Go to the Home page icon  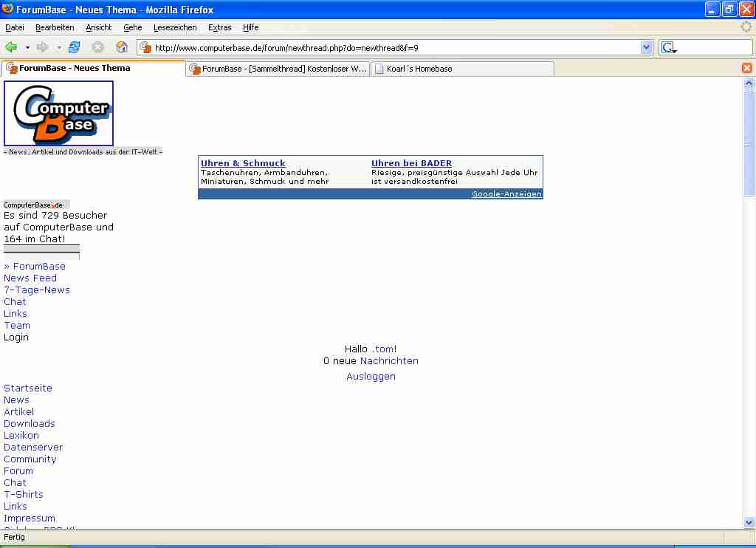pyautogui.click(x=122, y=47)
